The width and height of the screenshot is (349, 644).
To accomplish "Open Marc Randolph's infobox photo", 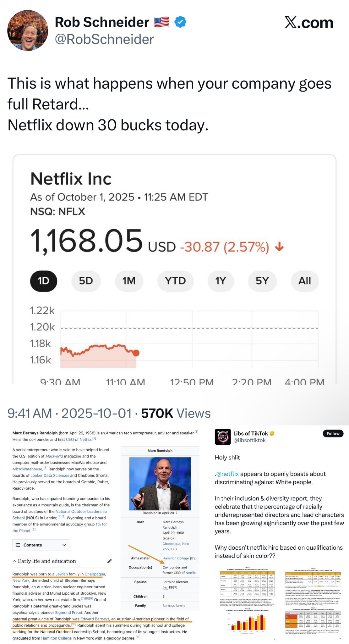I will point(160,484).
